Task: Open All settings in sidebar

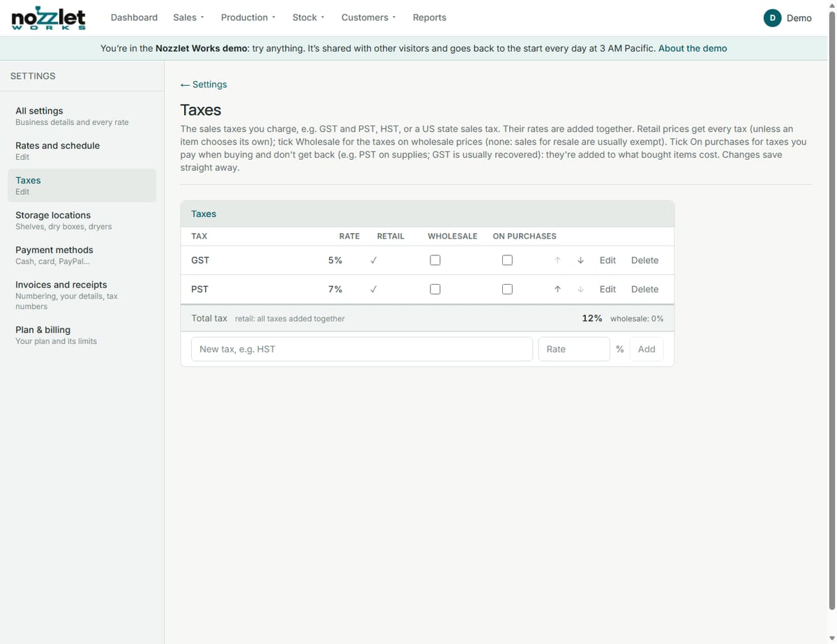Action: (82, 116)
